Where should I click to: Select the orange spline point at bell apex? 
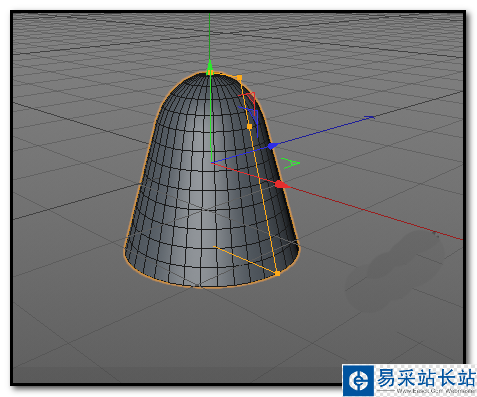210,72
